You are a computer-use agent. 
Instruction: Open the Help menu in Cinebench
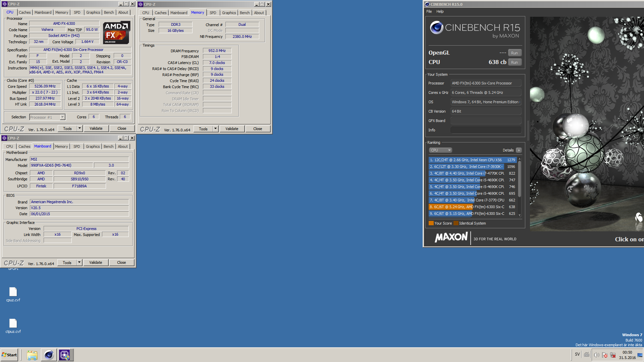click(x=440, y=11)
